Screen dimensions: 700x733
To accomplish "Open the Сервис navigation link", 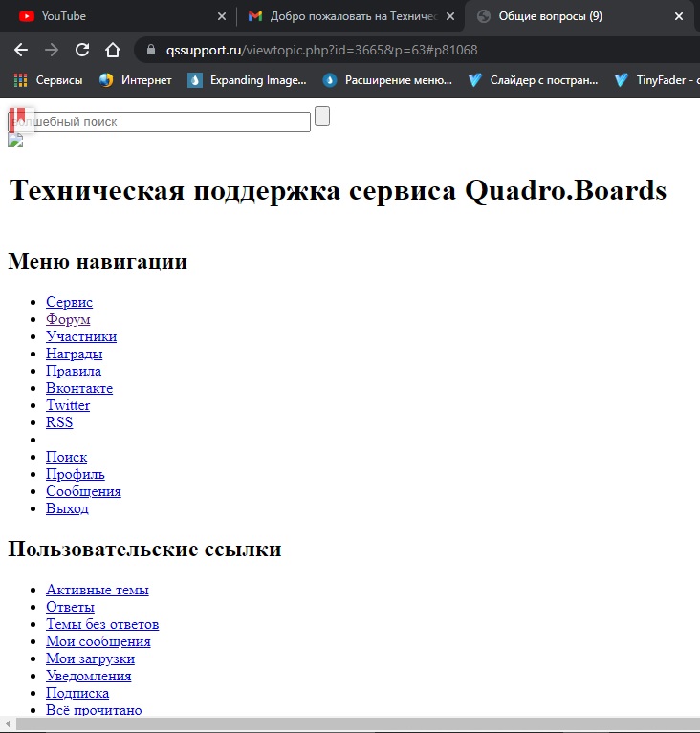I will pyautogui.click(x=69, y=302).
